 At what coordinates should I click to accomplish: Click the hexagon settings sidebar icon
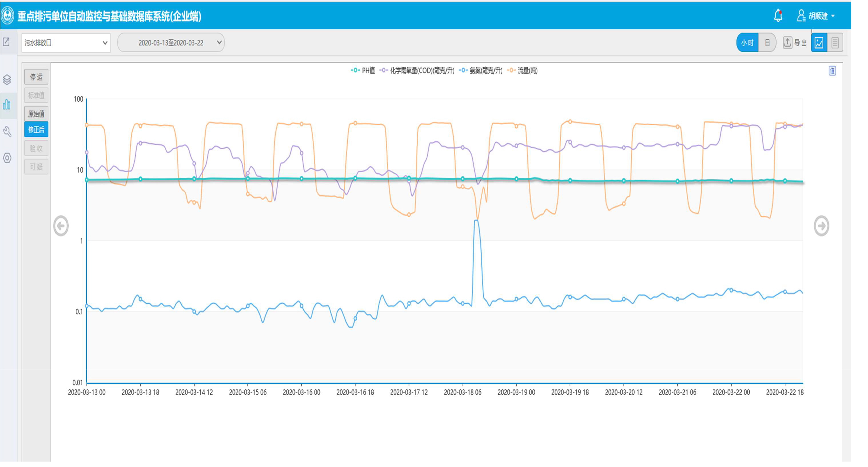coord(7,158)
